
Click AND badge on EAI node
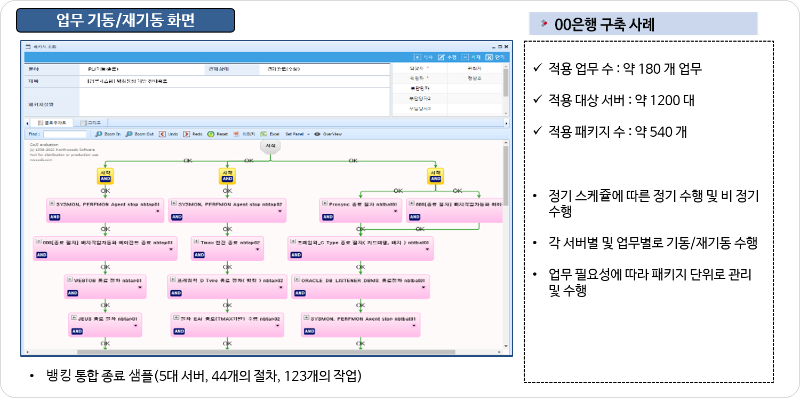coord(179,331)
